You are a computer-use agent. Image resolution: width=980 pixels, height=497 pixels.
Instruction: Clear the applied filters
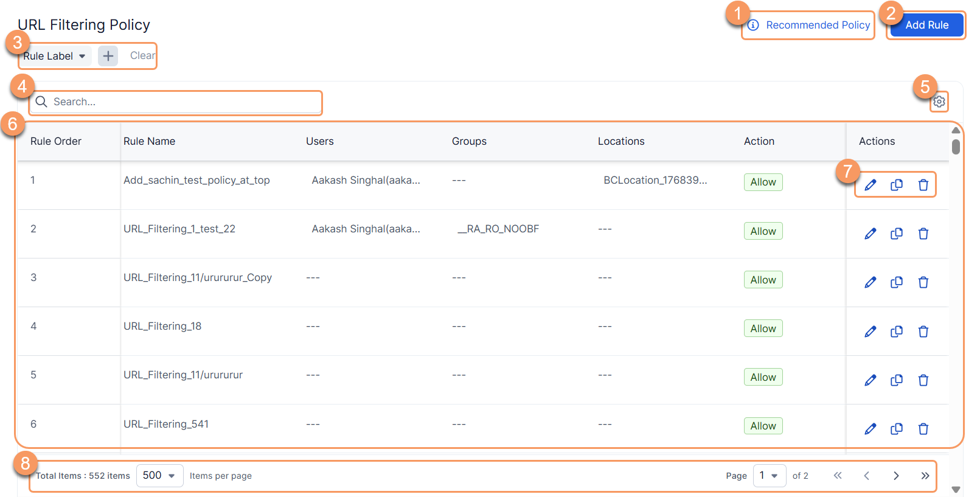142,55
